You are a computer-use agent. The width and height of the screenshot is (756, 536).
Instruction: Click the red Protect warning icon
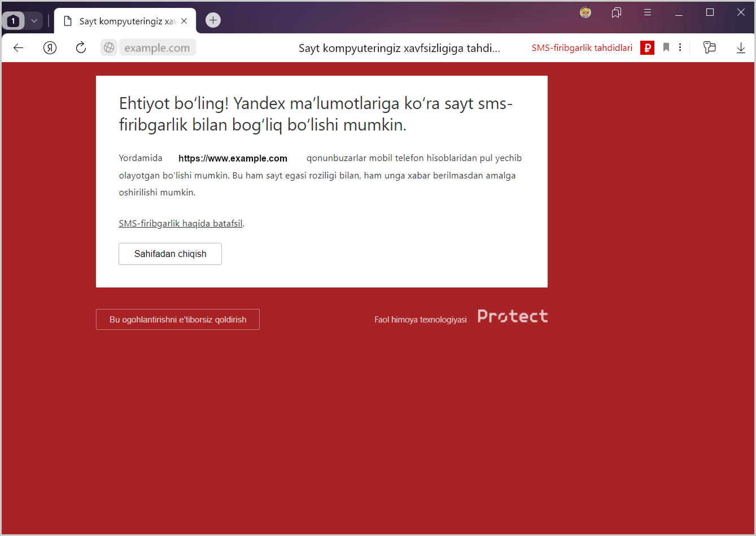647,48
